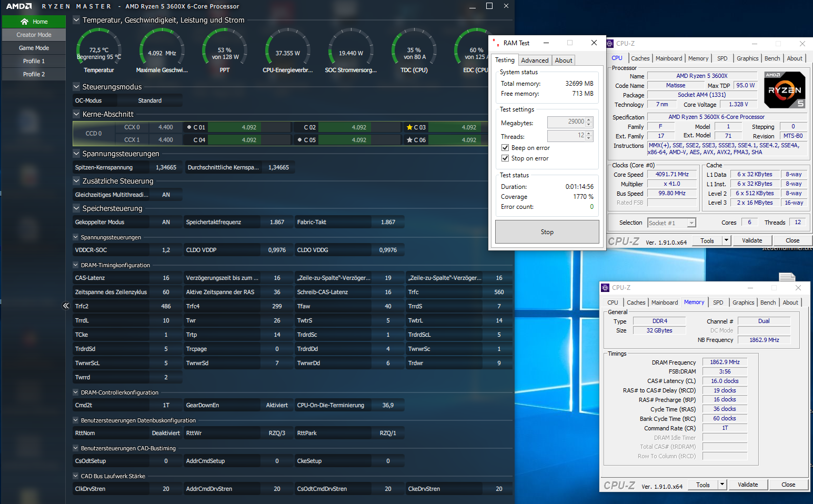Select Game Mode in sidebar
The height and width of the screenshot is (504, 813).
pos(34,48)
